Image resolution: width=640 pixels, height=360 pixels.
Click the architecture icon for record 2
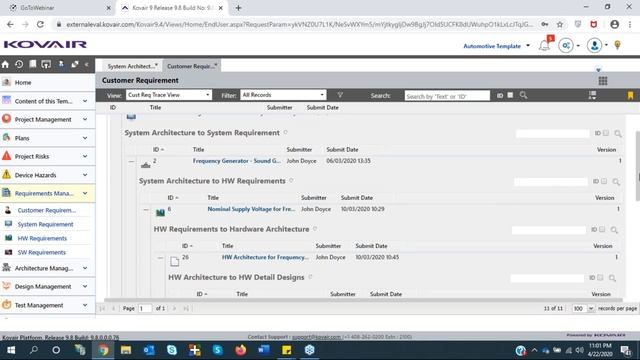[146, 164]
